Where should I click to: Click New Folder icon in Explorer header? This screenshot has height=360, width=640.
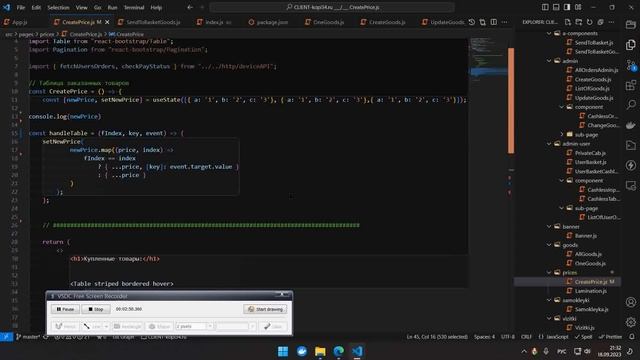[579, 22]
